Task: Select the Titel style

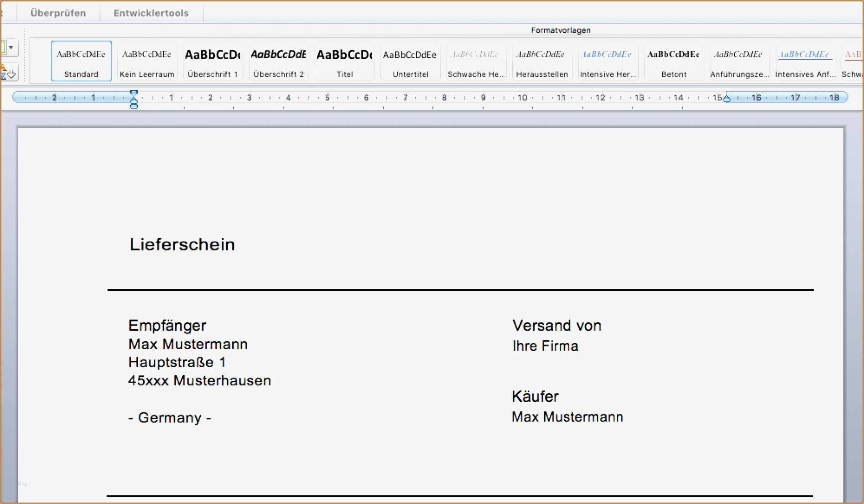Action: click(344, 61)
